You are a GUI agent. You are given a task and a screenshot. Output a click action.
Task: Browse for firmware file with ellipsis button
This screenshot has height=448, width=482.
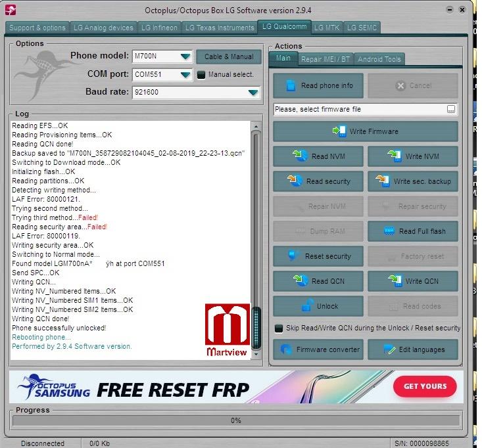click(x=451, y=109)
